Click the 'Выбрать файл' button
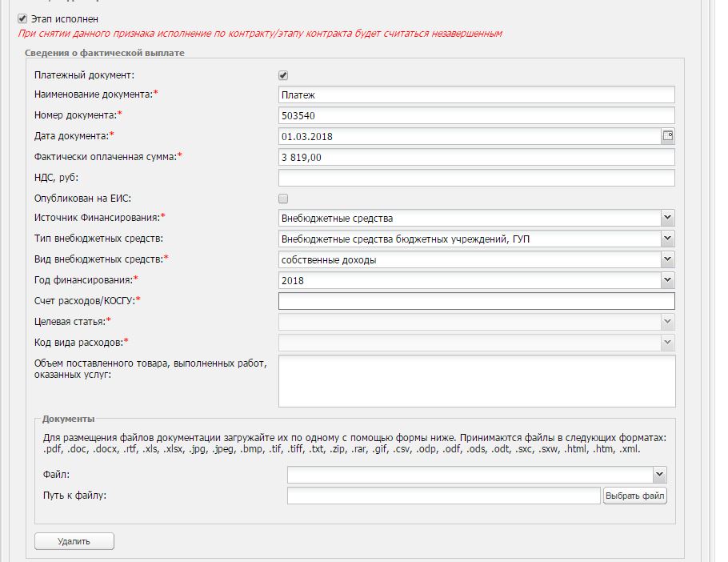Screen dimensions: 728x562 point(635,496)
